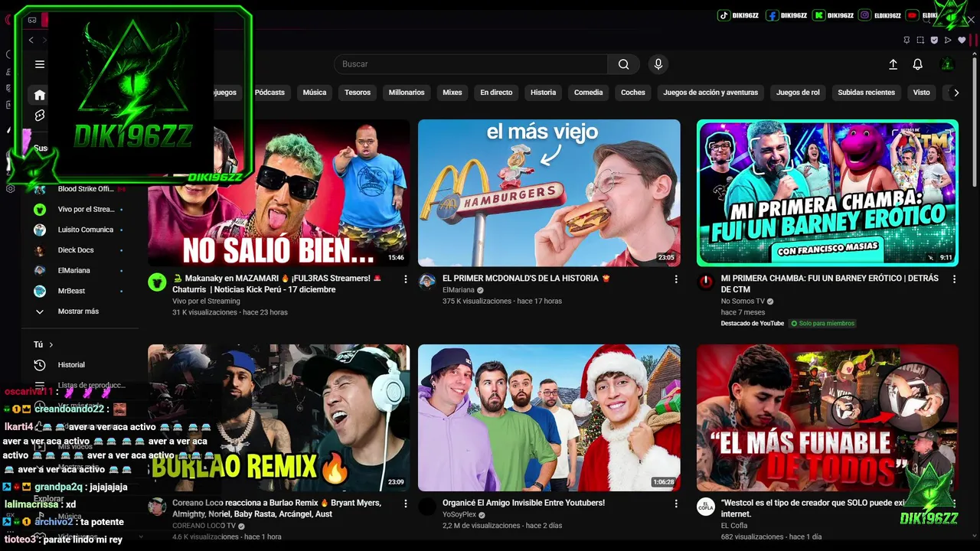Go back with the browser back arrow
The image size is (980, 551).
tap(31, 40)
